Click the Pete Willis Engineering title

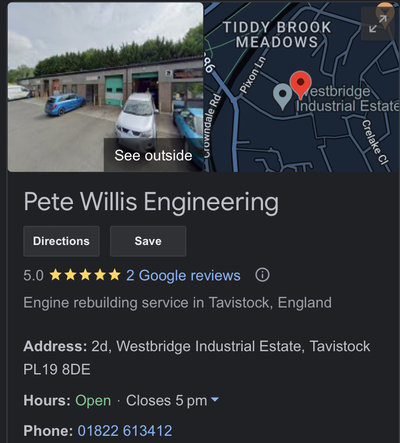click(151, 202)
